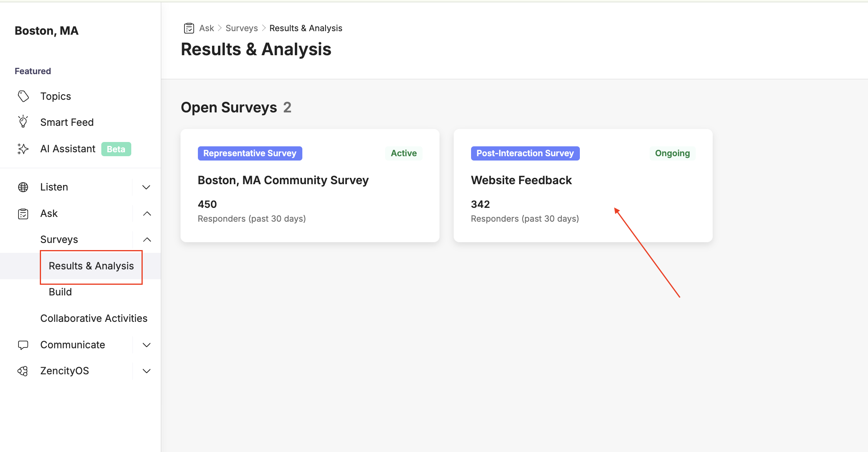Expand the Communicate section chevron

146,345
